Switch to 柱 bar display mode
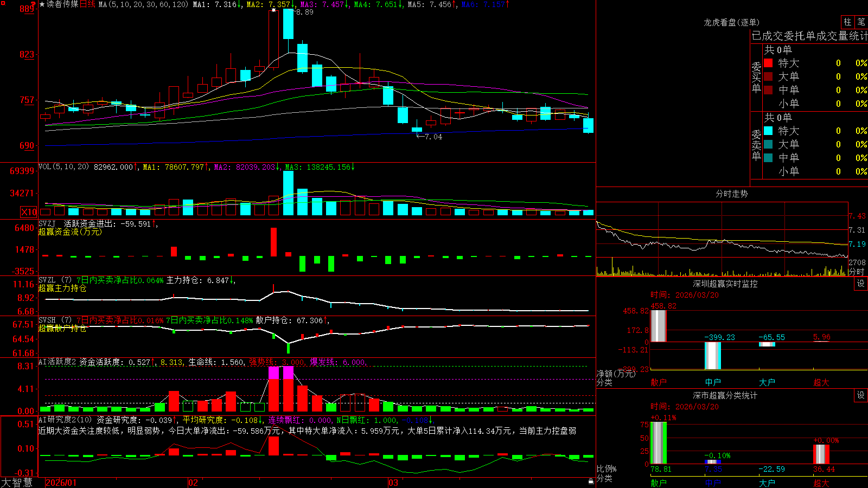This screenshot has width=868, height=488. (847, 22)
